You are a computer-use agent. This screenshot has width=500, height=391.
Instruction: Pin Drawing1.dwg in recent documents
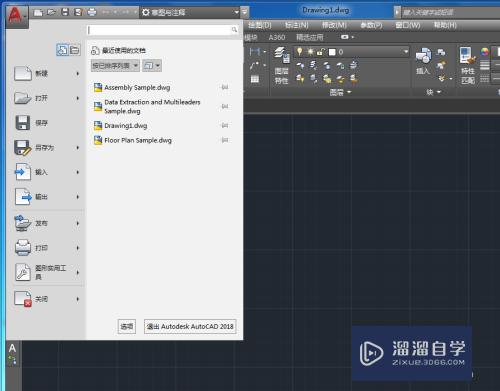point(225,125)
